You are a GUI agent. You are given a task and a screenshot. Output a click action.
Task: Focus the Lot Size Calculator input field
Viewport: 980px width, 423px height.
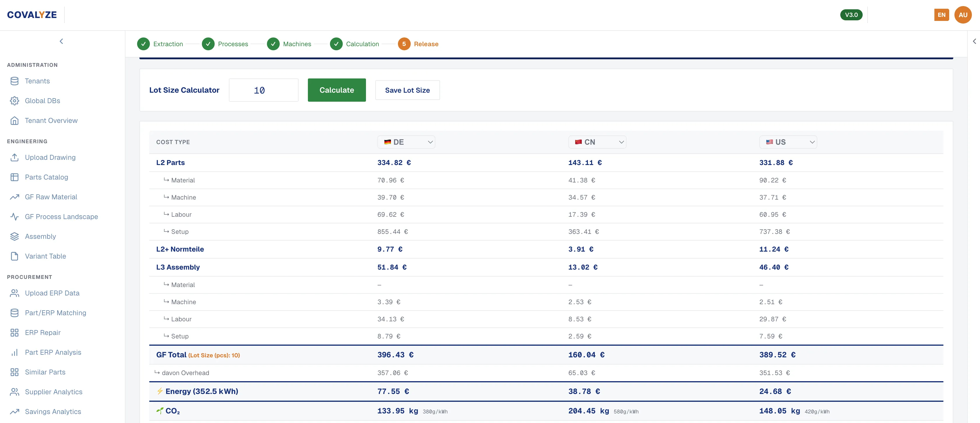pyautogui.click(x=264, y=90)
